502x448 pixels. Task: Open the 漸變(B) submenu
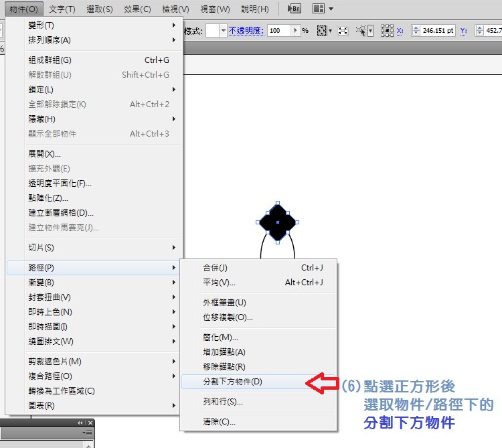[x=94, y=283]
